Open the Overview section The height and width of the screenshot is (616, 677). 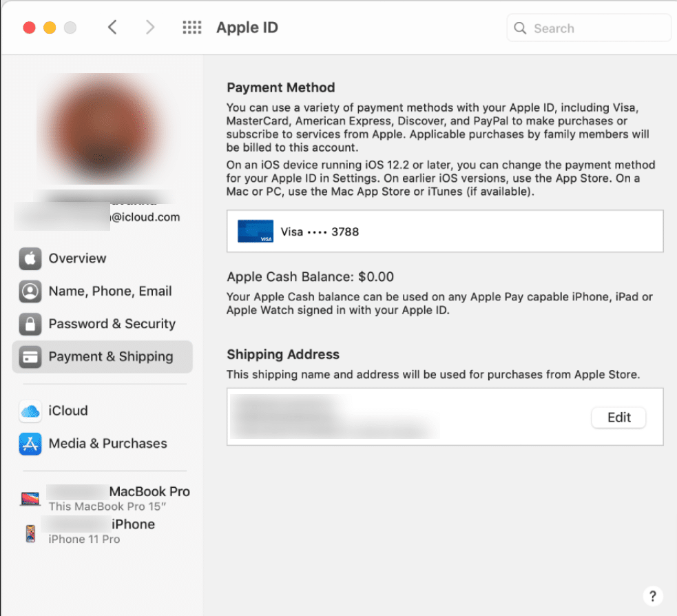[103, 258]
